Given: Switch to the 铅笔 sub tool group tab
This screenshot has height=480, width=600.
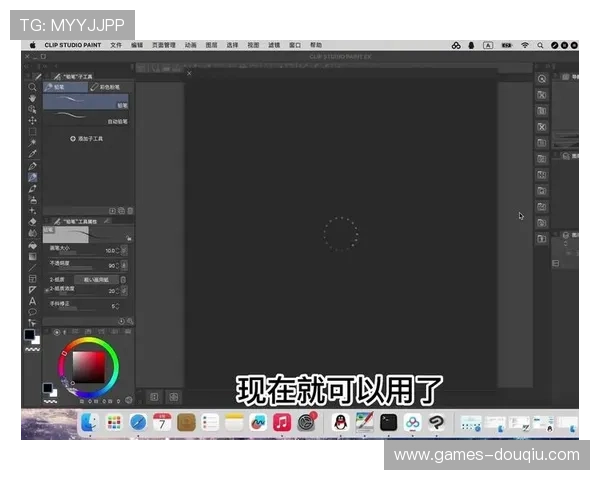Looking at the screenshot, I should (65, 87).
